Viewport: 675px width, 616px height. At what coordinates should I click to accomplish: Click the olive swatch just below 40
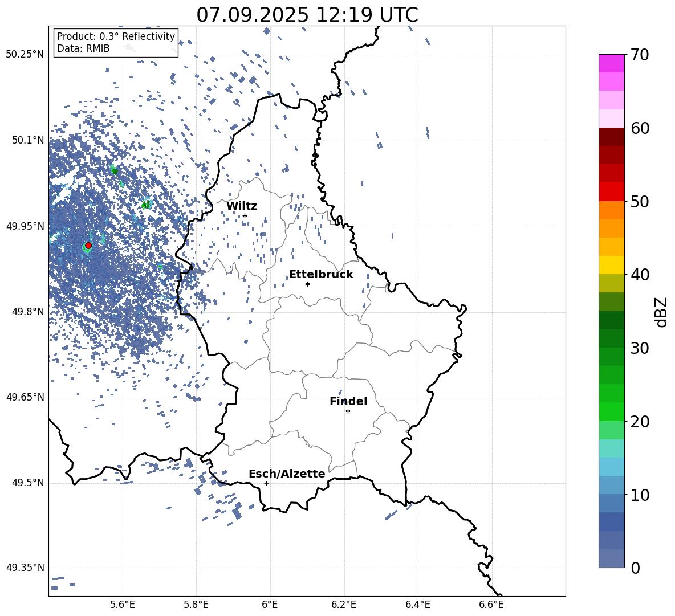[x=611, y=283]
